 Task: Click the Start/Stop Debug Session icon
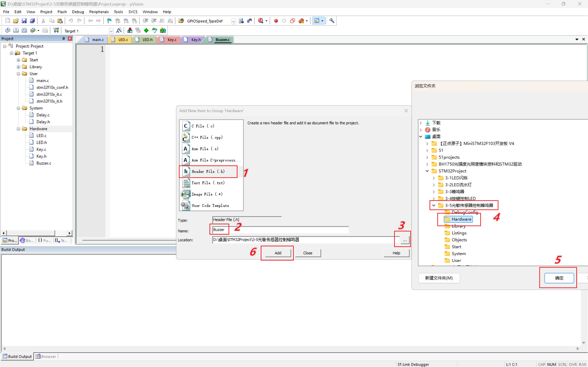[x=261, y=21]
